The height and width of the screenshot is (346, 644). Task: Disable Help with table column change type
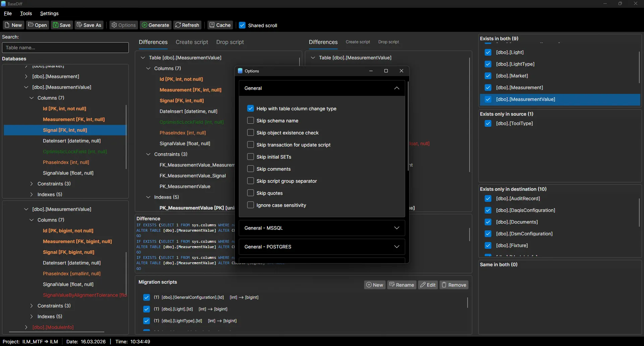click(x=251, y=108)
